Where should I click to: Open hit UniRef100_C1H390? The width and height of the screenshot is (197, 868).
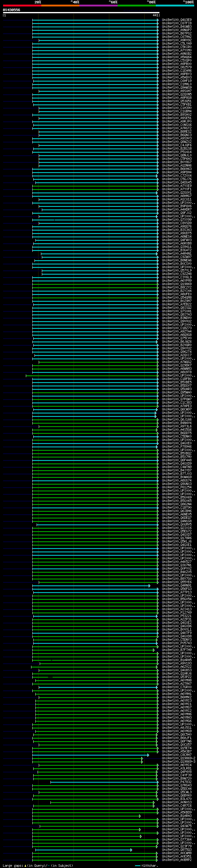(x=177, y=108)
